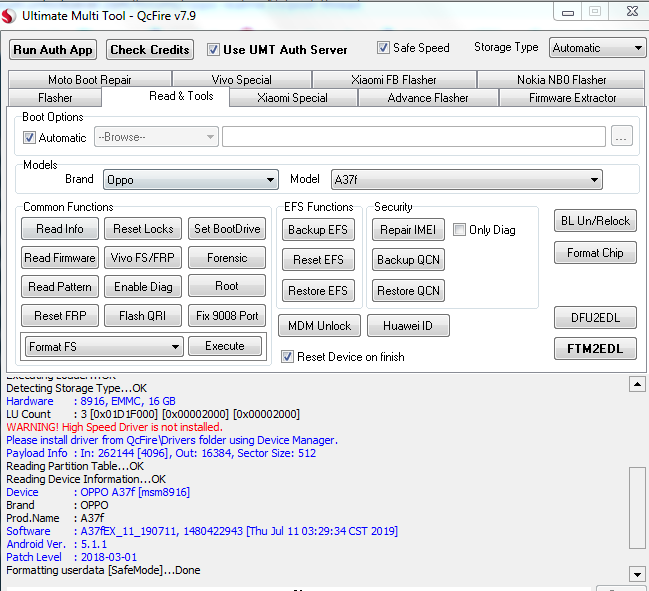Switch to the Flasher tab
This screenshot has width=649, height=591.
55,98
